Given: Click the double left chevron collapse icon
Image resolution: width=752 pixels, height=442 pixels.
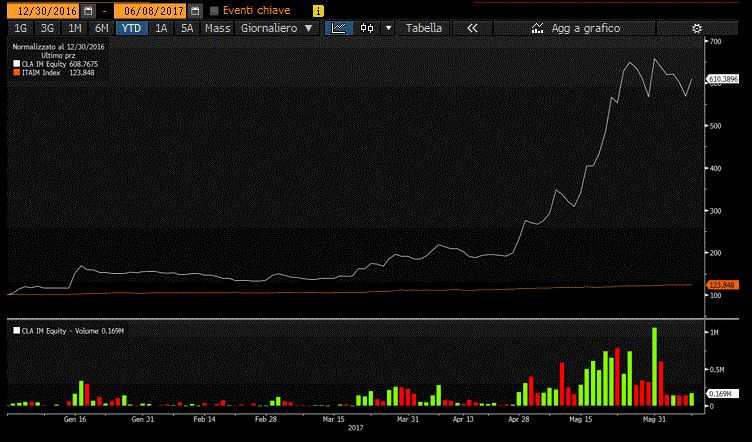Looking at the screenshot, I should click(472, 28).
